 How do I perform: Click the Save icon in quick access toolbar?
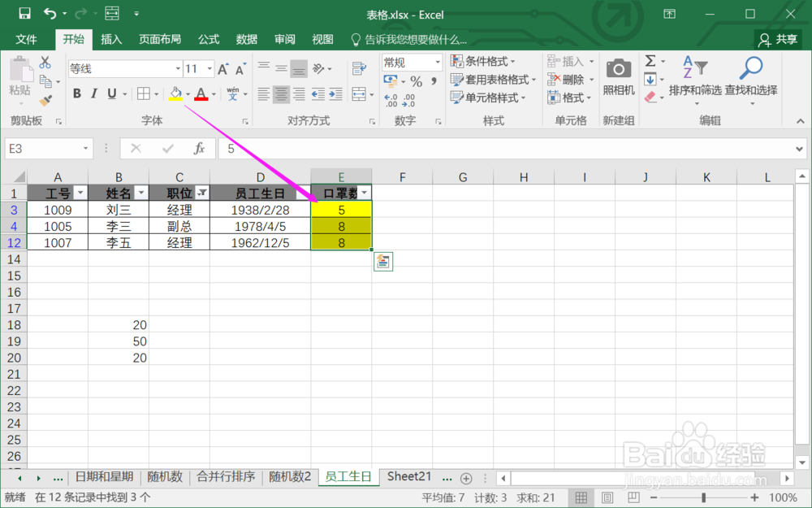24,14
